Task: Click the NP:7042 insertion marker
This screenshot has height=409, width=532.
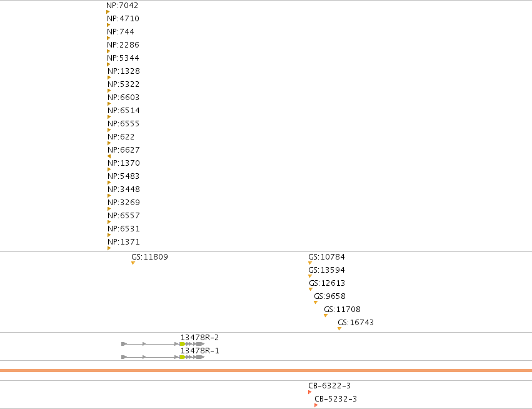Action: tap(108, 12)
